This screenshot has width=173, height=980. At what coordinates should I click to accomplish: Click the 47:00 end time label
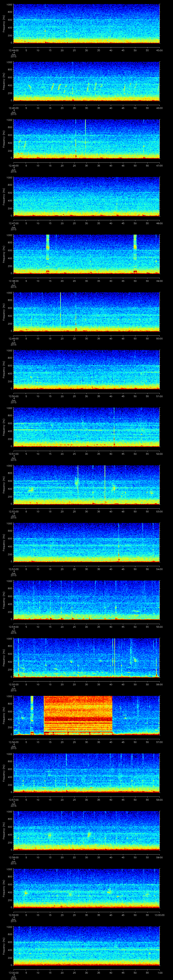pos(160,166)
